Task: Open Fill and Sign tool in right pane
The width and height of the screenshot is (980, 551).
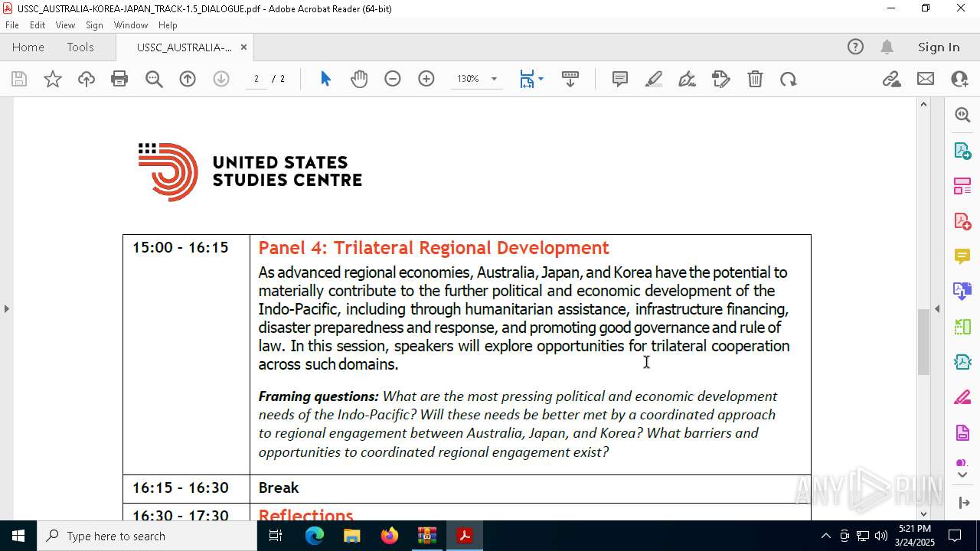Action: pyautogui.click(x=962, y=398)
